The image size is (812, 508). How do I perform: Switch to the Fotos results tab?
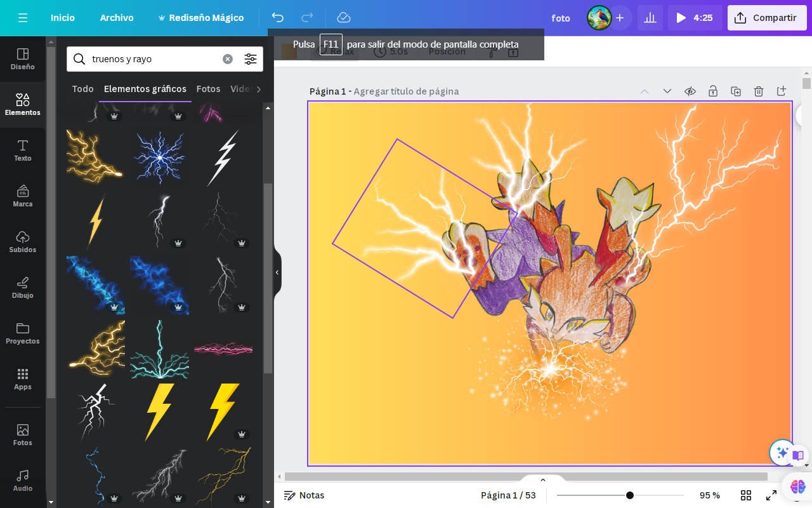[x=209, y=89]
